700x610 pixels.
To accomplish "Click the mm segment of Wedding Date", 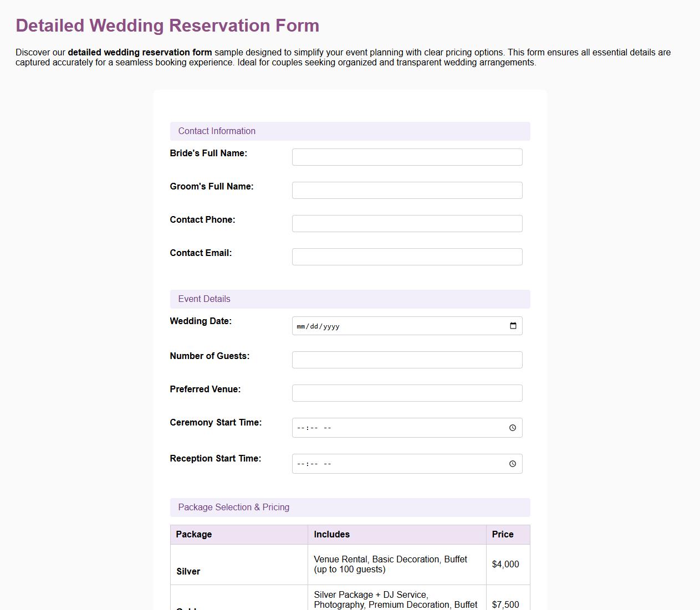I will pos(302,326).
